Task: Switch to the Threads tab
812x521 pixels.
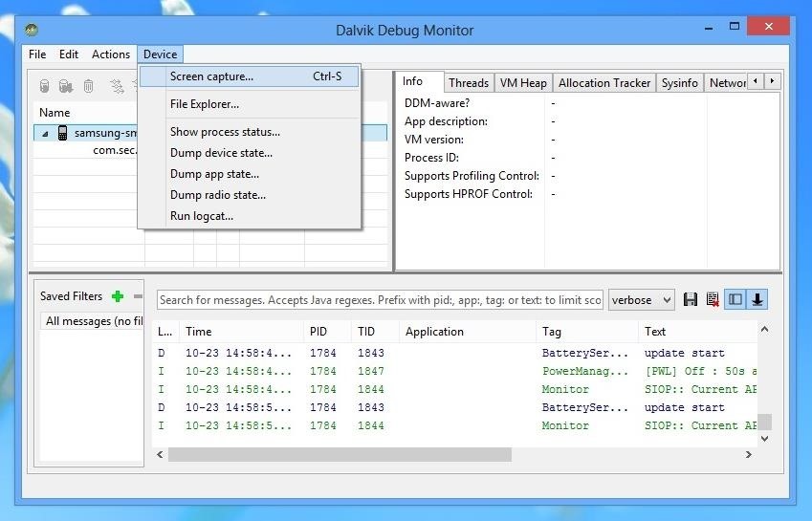Action: click(x=468, y=83)
